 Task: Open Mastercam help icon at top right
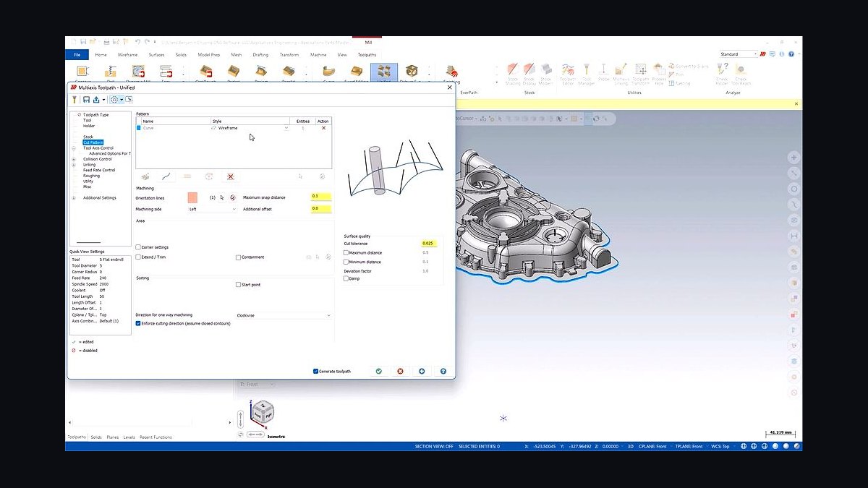791,54
